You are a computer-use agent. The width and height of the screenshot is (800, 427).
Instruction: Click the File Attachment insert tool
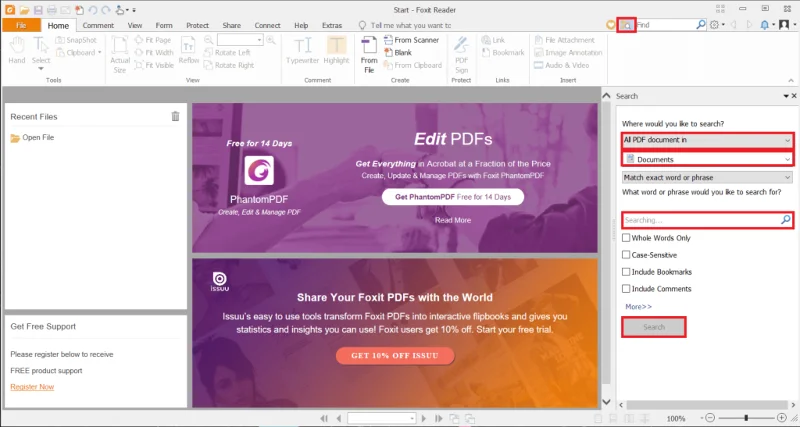pyautogui.click(x=564, y=40)
